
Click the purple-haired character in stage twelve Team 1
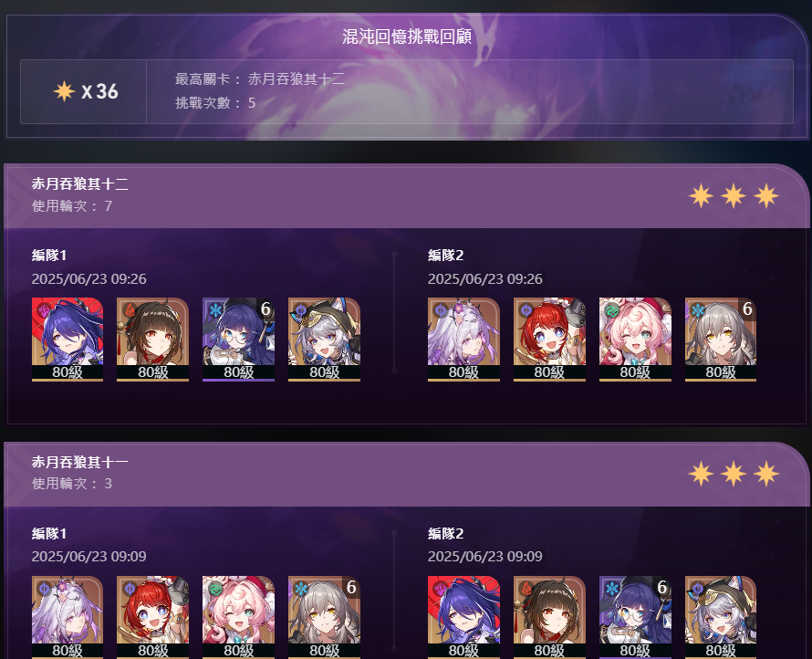[x=68, y=340]
